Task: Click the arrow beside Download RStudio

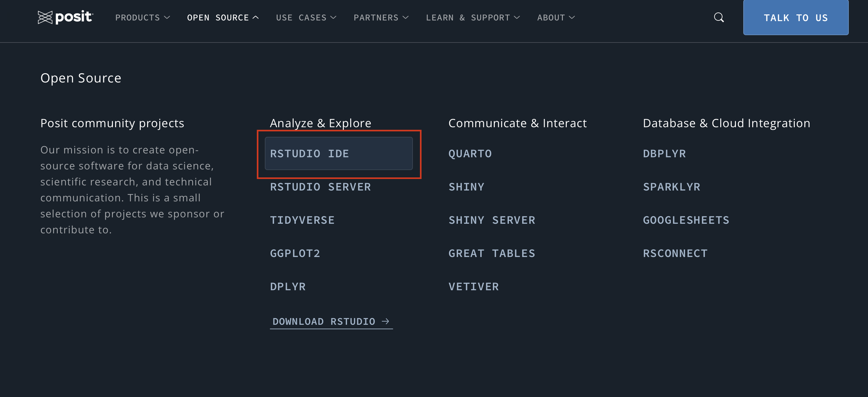Action: 385,321
